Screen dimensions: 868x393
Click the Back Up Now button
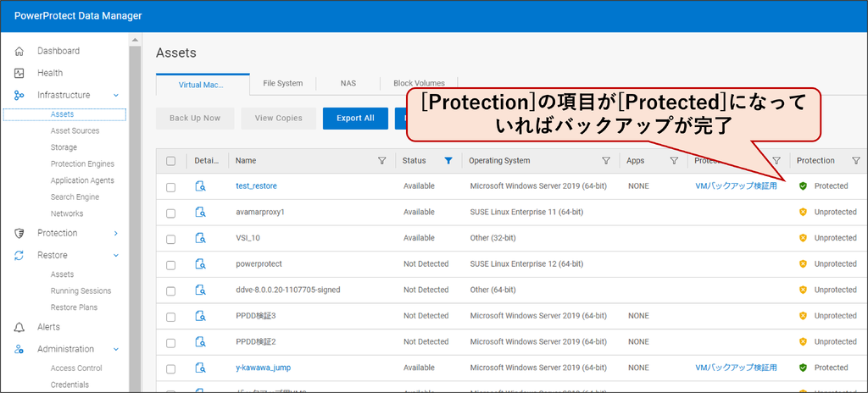[x=195, y=119]
